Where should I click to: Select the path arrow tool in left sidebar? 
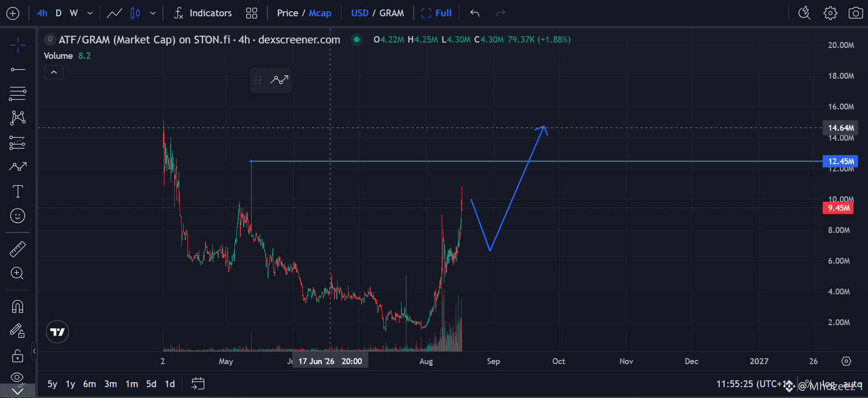tap(18, 167)
